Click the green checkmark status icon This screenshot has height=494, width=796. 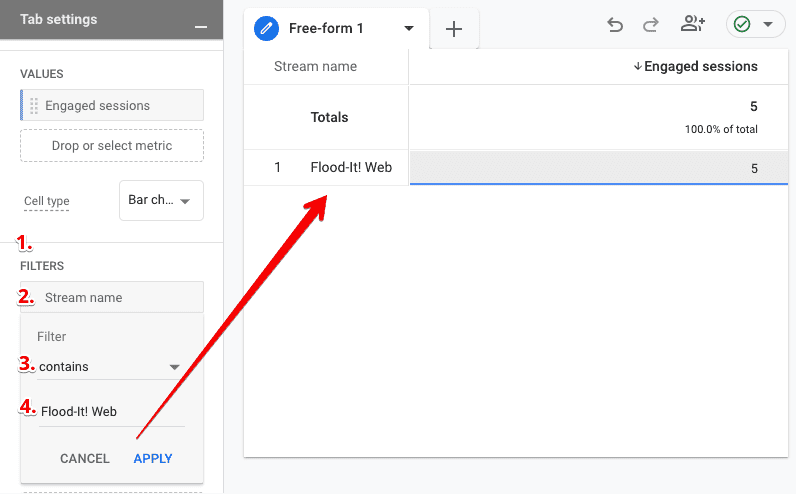(742, 25)
